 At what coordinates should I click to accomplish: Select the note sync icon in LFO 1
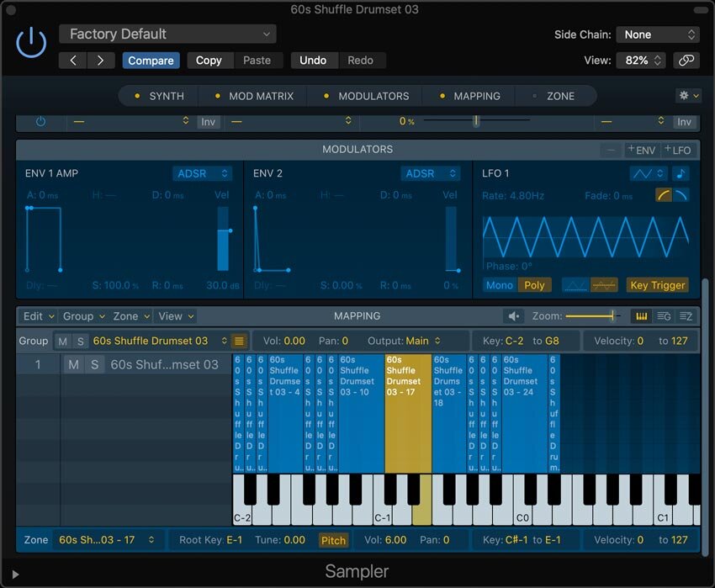681,173
